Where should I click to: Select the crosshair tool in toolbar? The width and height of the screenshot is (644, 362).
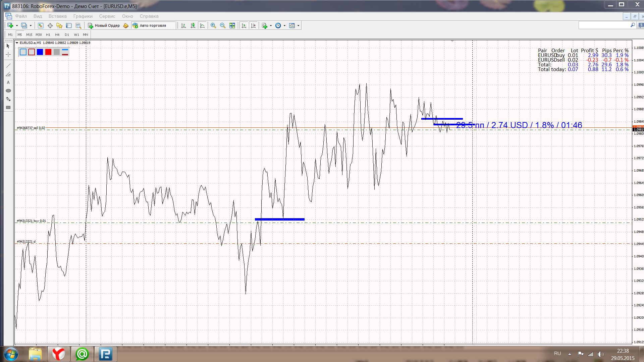[50, 25]
